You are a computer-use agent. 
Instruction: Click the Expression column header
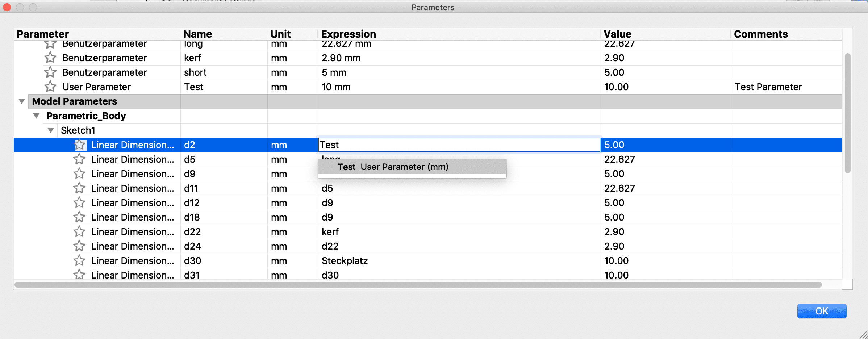click(349, 34)
